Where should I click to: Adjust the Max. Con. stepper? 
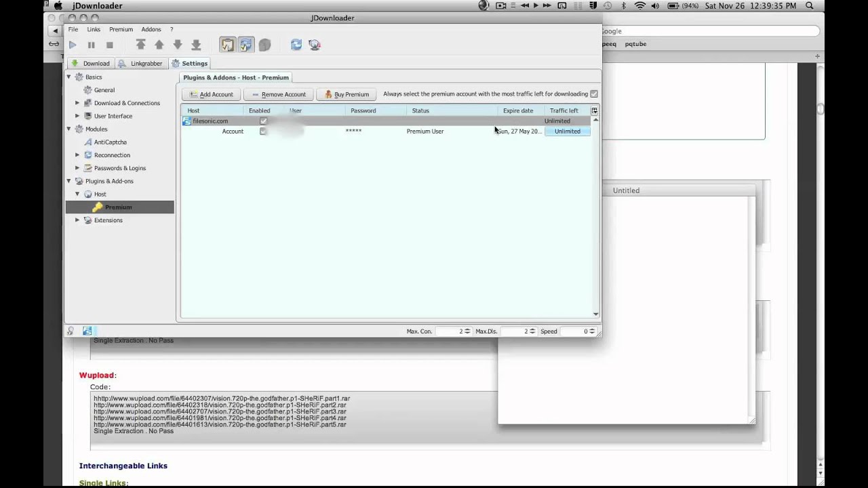[x=467, y=331]
